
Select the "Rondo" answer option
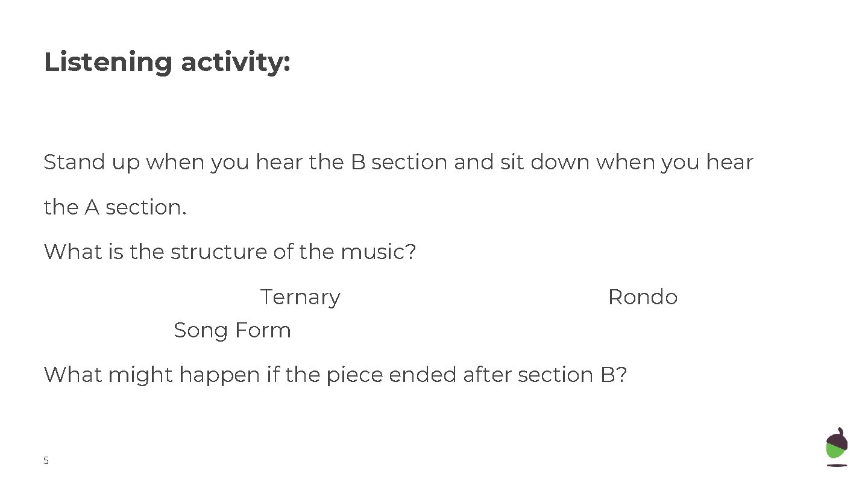pos(643,297)
